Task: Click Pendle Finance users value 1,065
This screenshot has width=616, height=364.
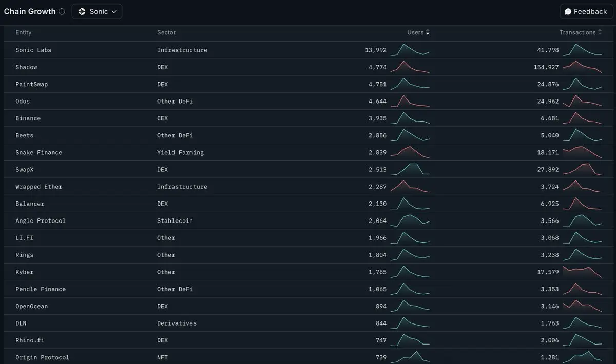Action: 377,289
